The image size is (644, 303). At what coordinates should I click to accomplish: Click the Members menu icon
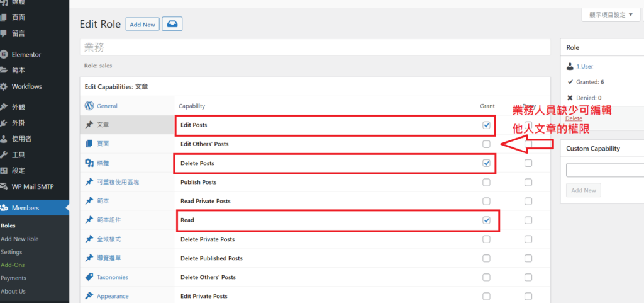(x=5, y=208)
